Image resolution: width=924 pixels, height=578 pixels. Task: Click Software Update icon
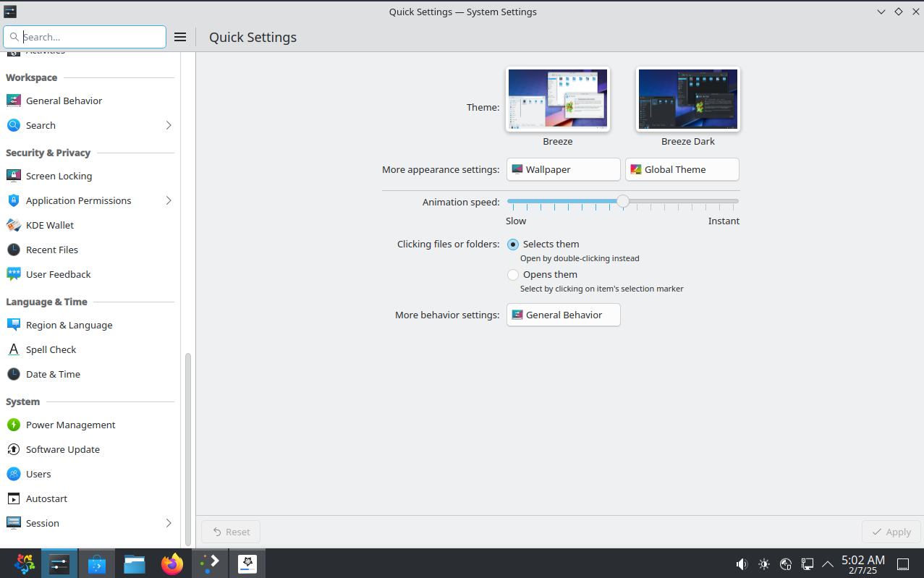click(x=14, y=449)
